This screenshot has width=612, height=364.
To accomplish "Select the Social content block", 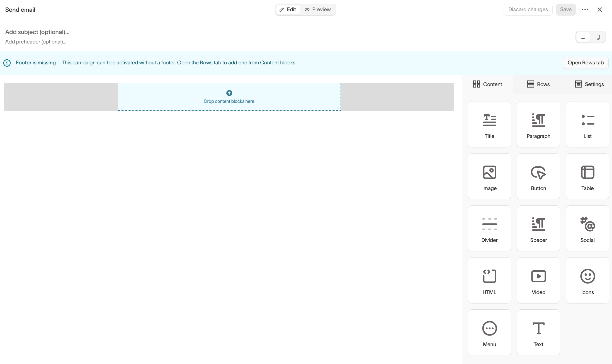I will point(587,228).
